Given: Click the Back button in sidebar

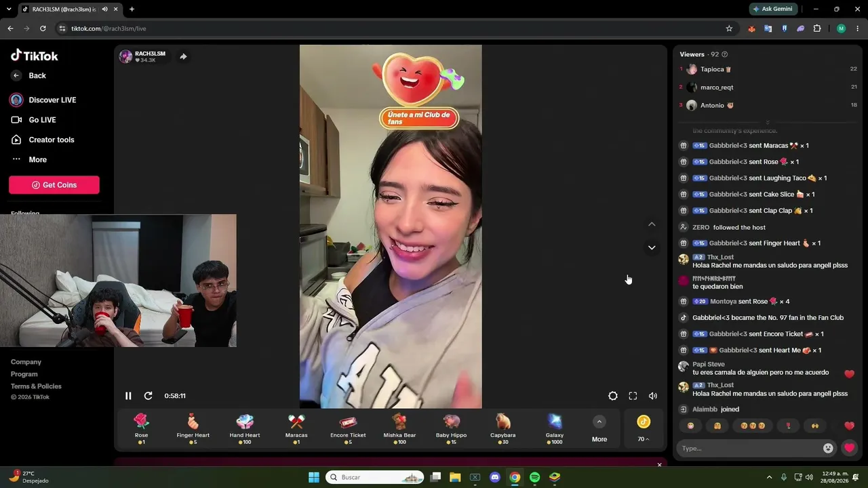Looking at the screenshot, I should (29, 75).
